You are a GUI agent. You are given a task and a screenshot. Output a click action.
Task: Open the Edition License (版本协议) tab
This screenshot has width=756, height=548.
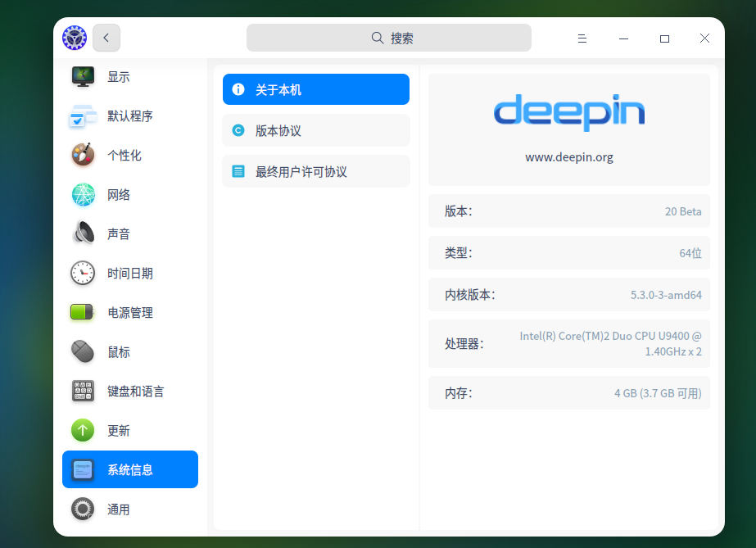(x=316, y=130)
